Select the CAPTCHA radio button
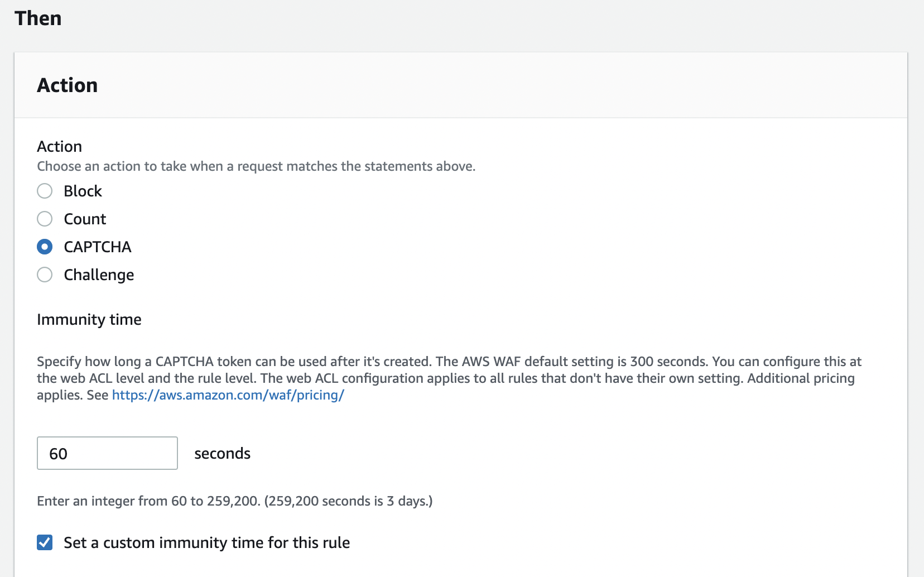 pos(45,247)
